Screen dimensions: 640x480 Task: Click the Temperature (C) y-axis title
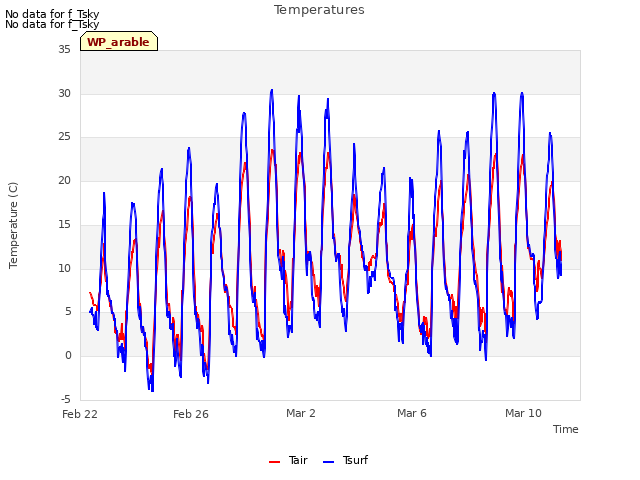pyautogui.click(x=13, y=225)
